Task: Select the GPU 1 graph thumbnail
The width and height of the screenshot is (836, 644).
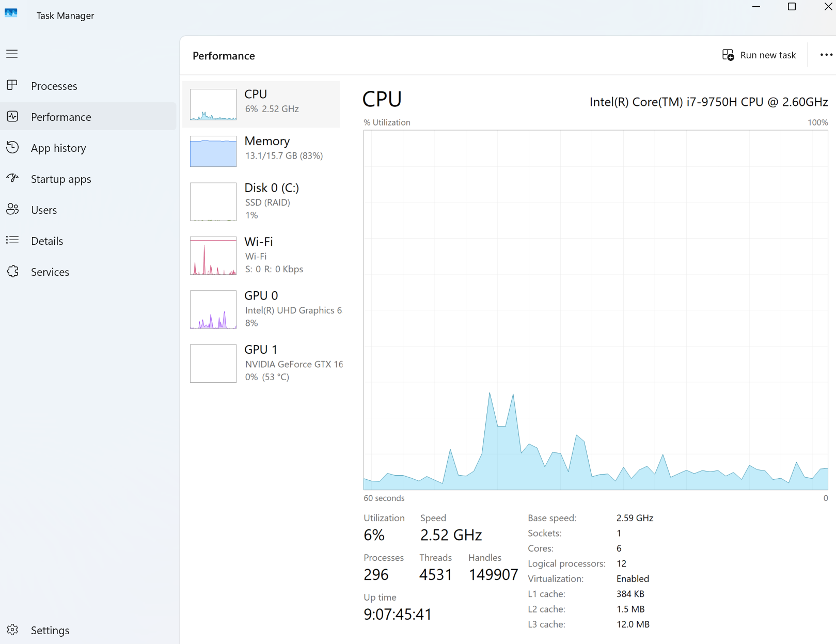Action: 213,364
